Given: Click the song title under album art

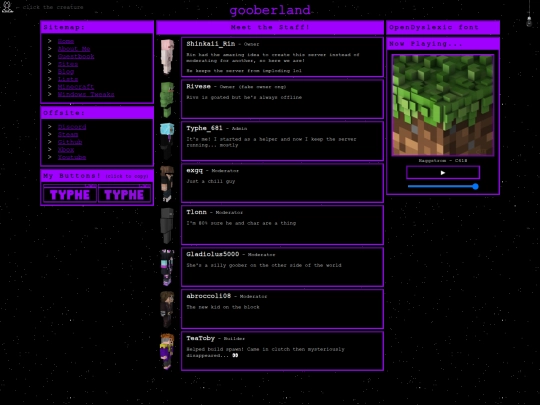Looking at the screenshot, I should tap(443, 160).
